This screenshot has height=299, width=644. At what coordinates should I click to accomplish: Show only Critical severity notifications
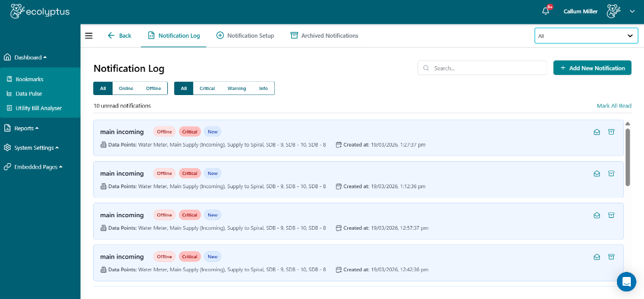click(x=207, y=89)
